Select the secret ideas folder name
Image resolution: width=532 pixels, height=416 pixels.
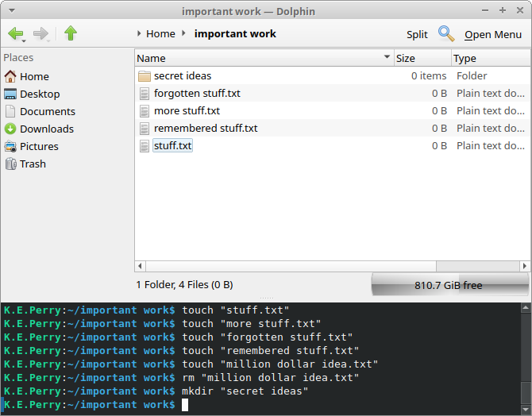183,76
